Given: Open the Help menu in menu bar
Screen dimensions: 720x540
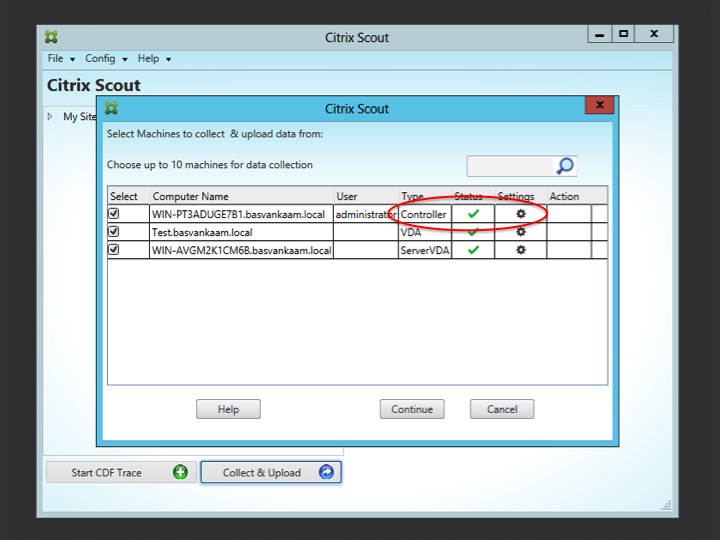Looking at the screenshot, I should (154, 59).
